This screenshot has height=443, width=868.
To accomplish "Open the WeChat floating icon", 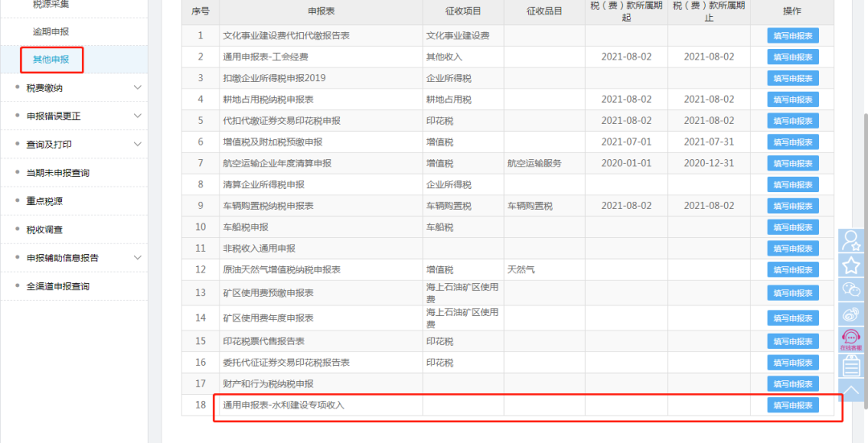I will click(x=851, y=290).
